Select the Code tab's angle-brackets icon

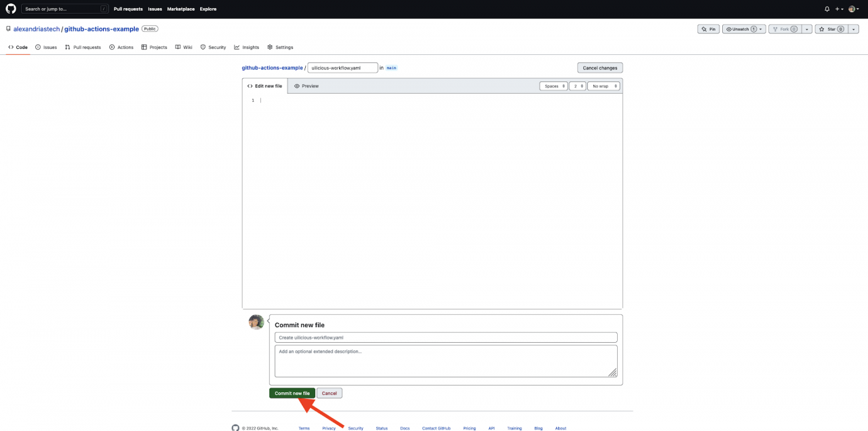click(11, 47)
